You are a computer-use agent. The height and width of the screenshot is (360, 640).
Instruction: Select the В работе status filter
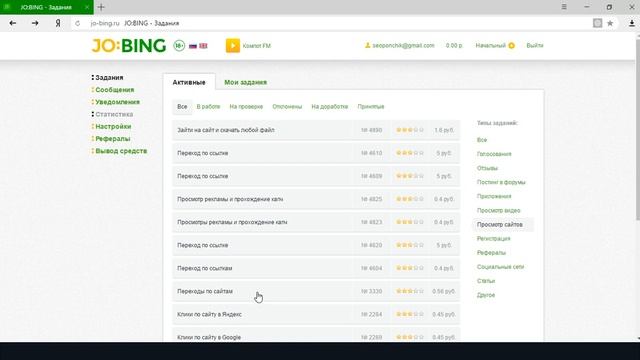pos(208,107)
